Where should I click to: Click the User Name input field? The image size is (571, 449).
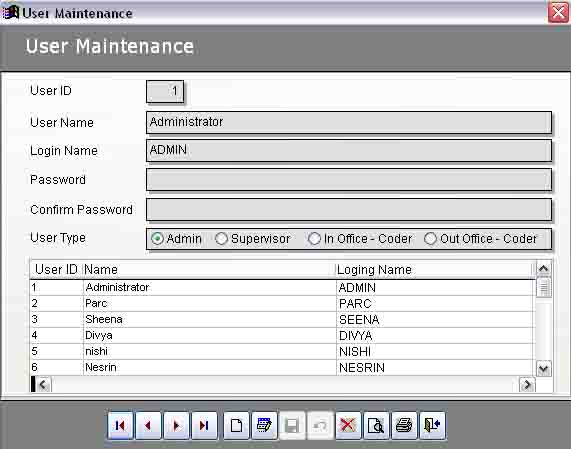coord(349,122)
